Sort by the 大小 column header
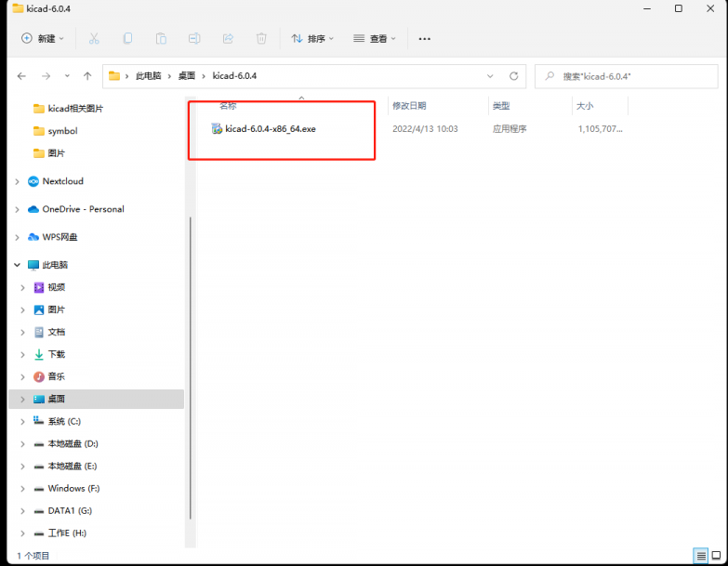 point(585,106)
